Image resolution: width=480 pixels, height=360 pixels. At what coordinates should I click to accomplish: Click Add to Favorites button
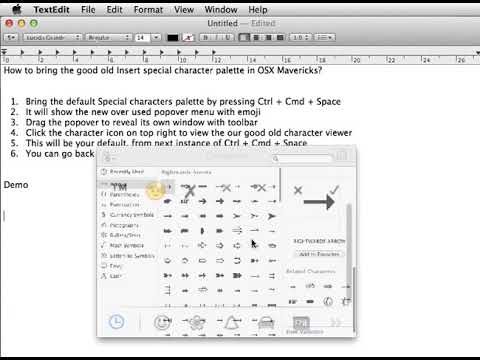pyautogui.click(x=319, y=254)
